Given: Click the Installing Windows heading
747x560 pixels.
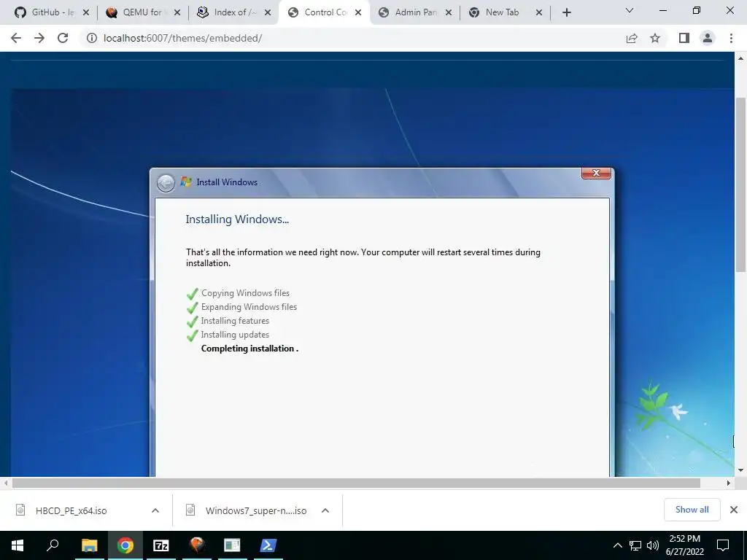Looking at the screenshot, I should [x=237, y=219].
